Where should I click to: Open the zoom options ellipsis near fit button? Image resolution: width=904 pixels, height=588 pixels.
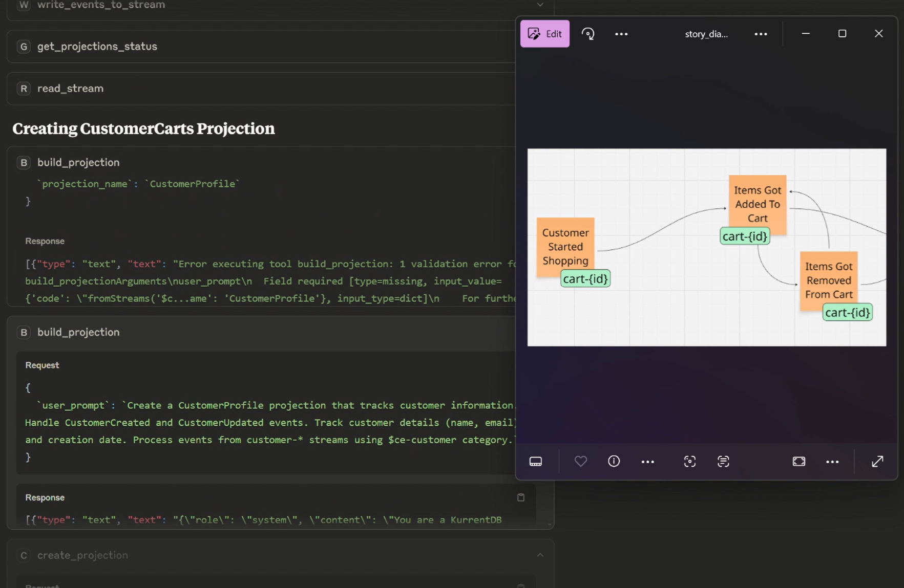pos(832,461)
